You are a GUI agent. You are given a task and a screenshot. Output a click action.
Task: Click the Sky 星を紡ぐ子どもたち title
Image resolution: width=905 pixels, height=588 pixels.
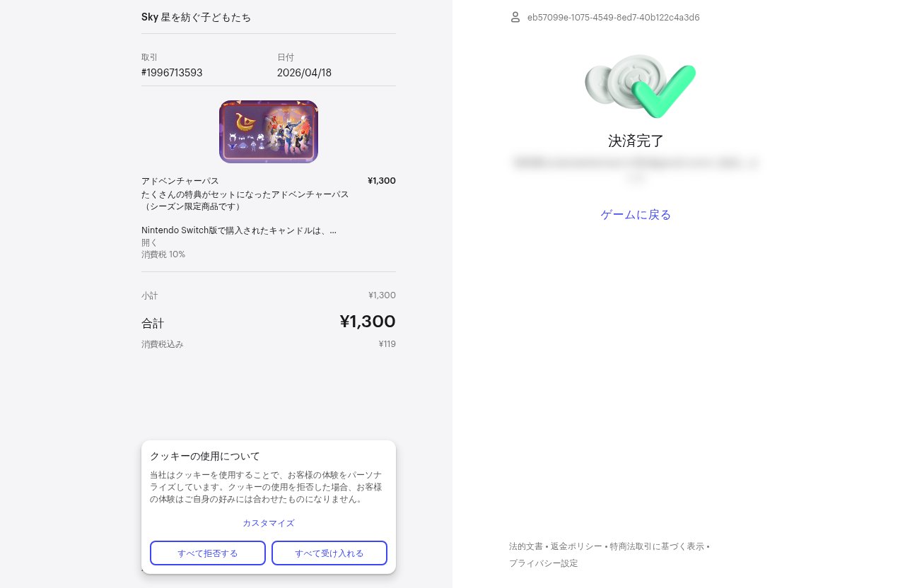(197, 17)
